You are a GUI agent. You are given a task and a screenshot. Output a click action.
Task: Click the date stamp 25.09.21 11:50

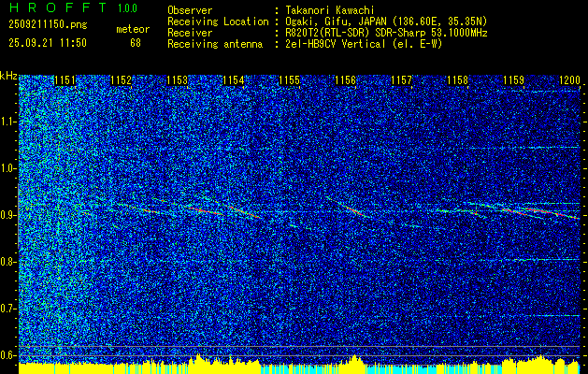[48, 43]
